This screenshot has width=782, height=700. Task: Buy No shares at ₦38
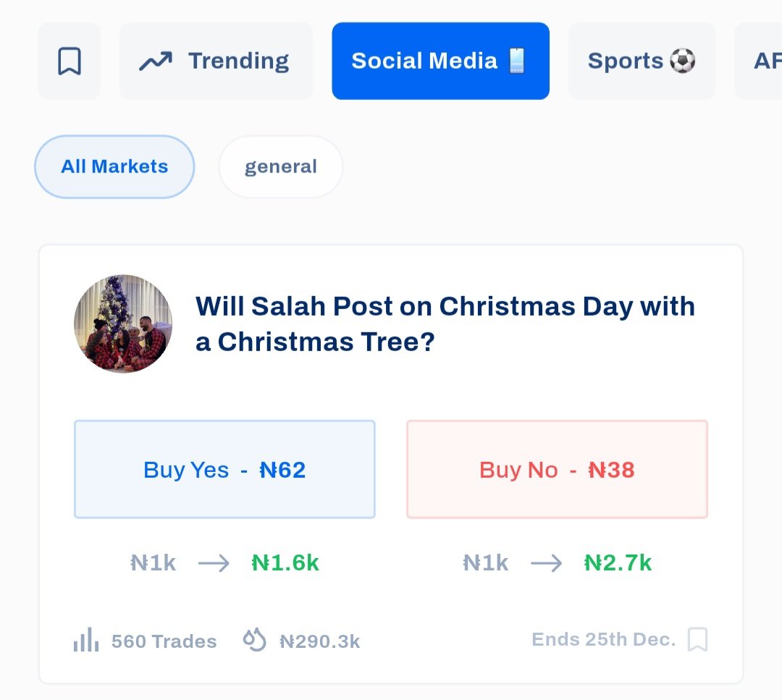tap(557, 469)
